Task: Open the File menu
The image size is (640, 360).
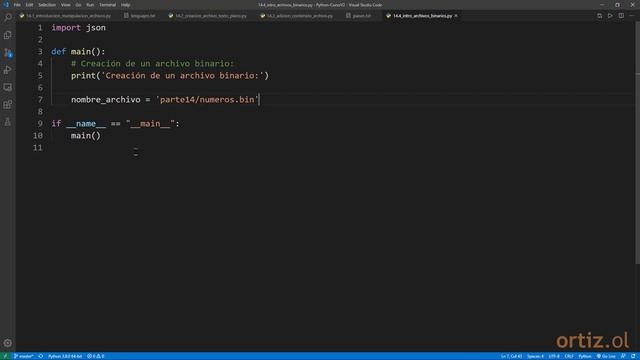Action: point(17,5)
